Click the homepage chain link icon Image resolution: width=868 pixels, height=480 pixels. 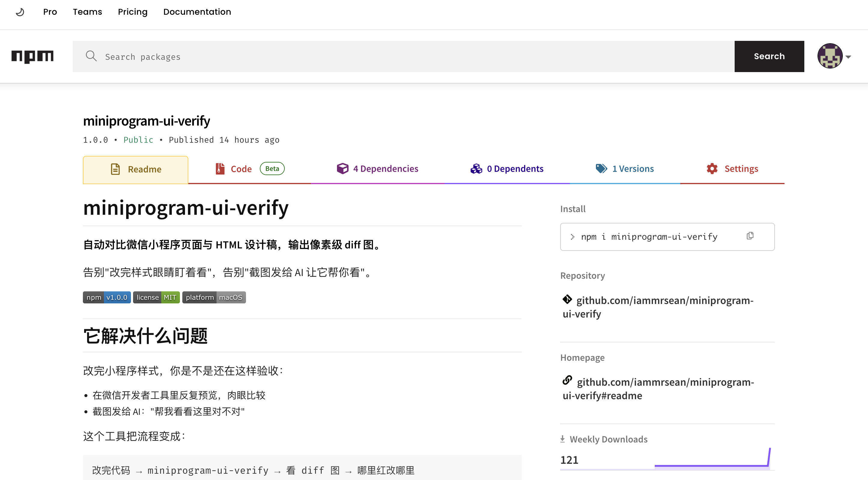(567, 380)
